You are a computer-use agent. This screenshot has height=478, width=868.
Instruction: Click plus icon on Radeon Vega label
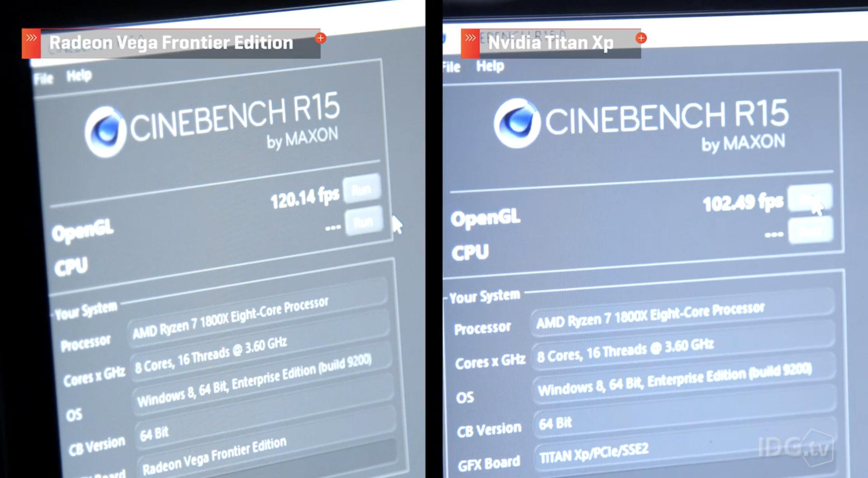[x=321, y=38]
